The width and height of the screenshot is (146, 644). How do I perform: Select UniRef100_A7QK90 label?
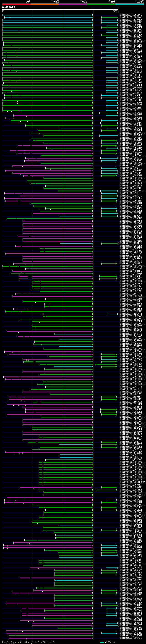(x=131, y=123)
